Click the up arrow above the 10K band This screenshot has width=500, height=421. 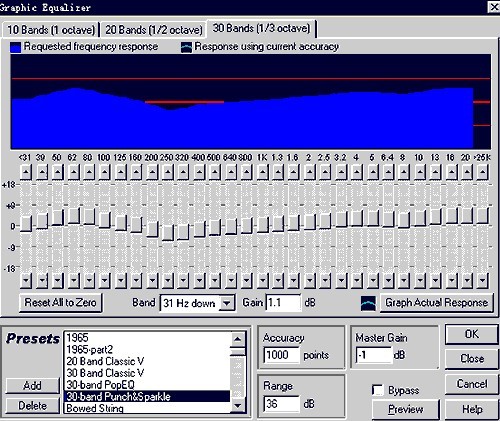[x=420, y=172]
